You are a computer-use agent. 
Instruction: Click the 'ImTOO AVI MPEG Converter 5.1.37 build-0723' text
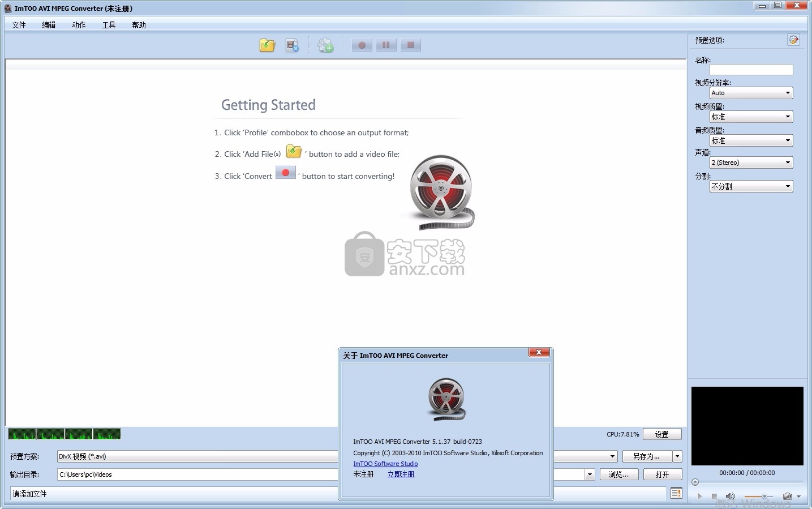click(x=418, y=442)
